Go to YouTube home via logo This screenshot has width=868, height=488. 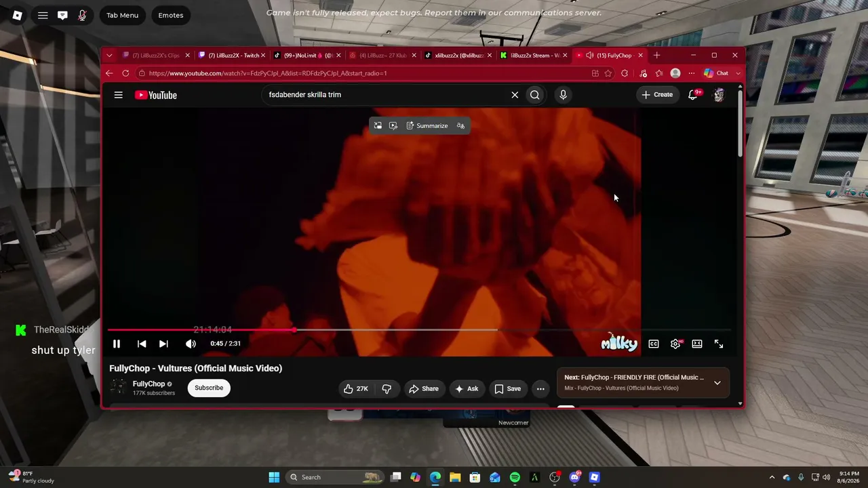click(x=156, y=95)
